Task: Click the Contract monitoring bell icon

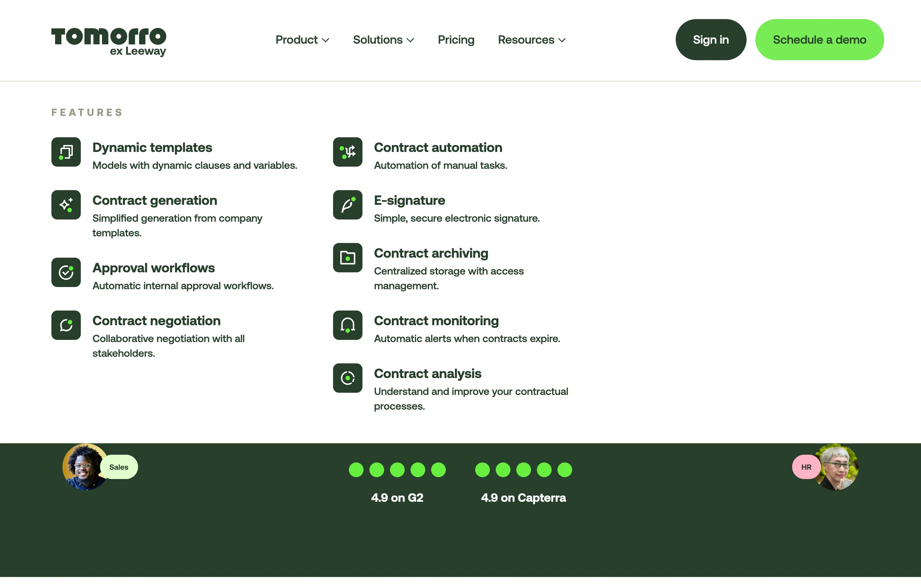Action: point(347,325)
